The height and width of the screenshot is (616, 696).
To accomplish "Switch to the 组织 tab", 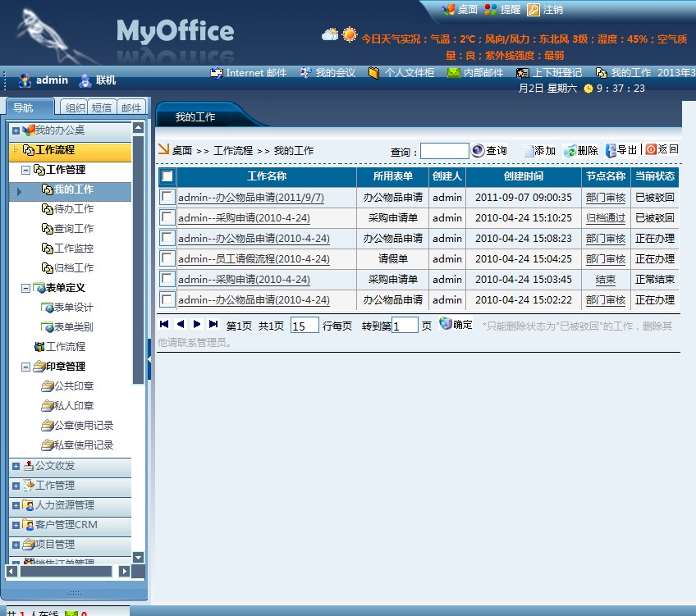I will tap(75, 107).
